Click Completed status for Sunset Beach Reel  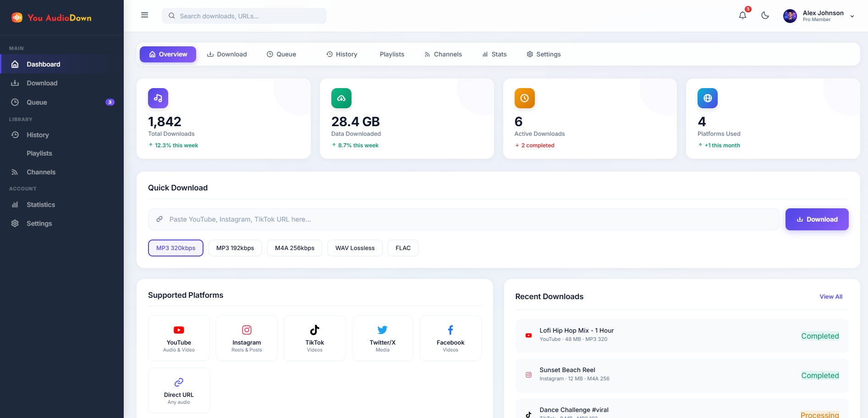(x=820, y=375)
